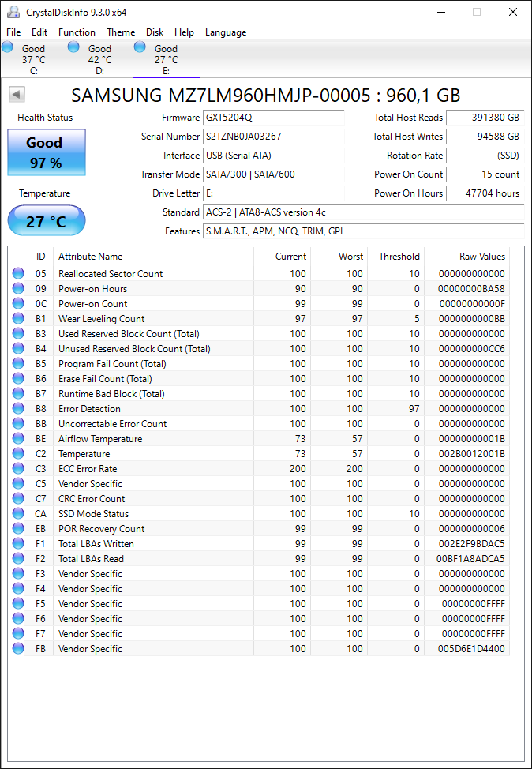532x769 pixels.
Task: Click Rotation Rate value ---- (SSD)
Action: (x=485, y=156)
